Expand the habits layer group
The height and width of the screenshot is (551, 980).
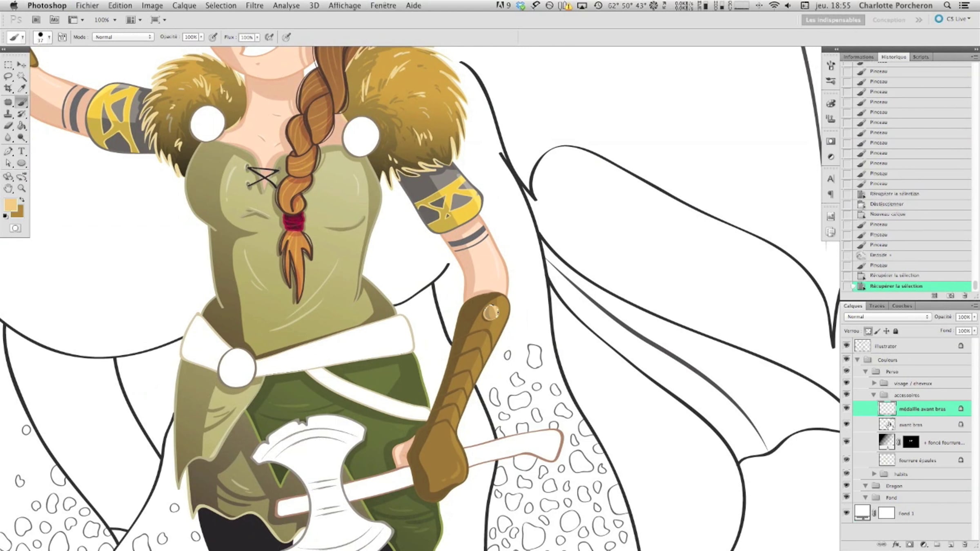(x=874, y=474)
